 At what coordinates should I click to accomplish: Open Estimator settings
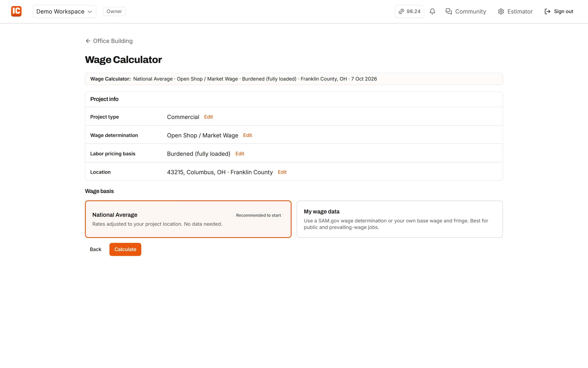tap(515, 11)
